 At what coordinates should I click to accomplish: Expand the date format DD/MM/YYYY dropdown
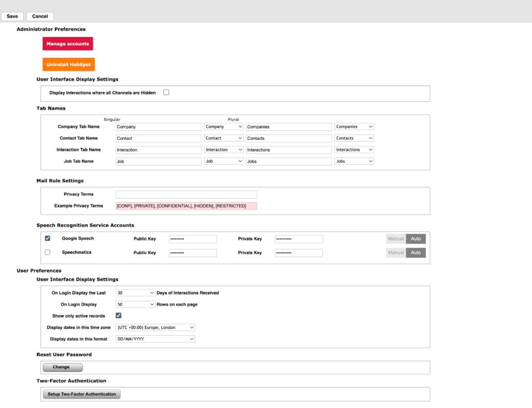155,339
